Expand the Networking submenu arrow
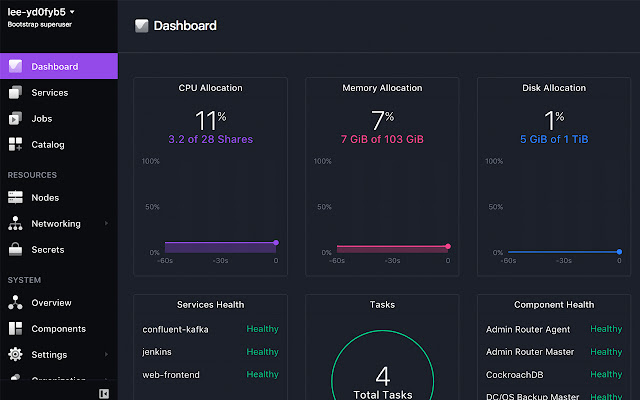 pyautogui.click(x=105, y=224)
